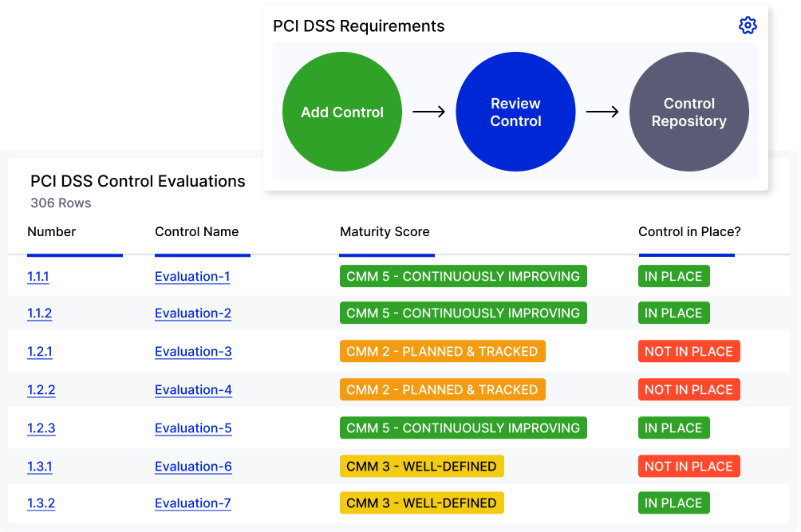The width and height of the screenshot is (801, 532).
Task: Sort by the Number column header
Action: coord(52,232)
